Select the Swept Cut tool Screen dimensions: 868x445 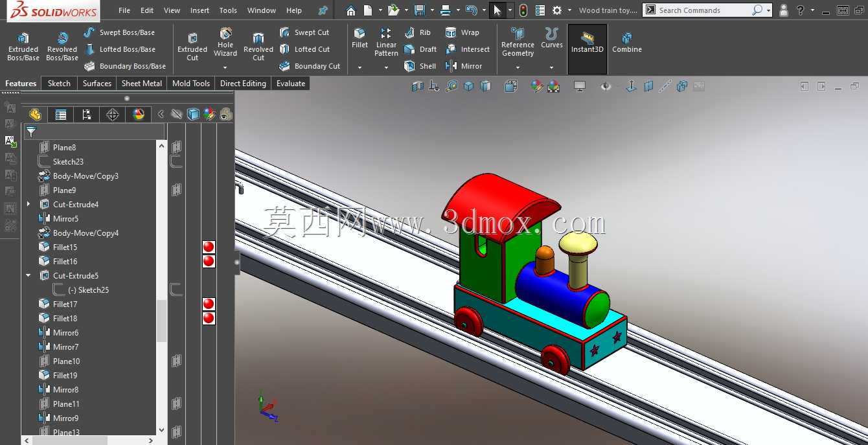(x=304, y=32)
